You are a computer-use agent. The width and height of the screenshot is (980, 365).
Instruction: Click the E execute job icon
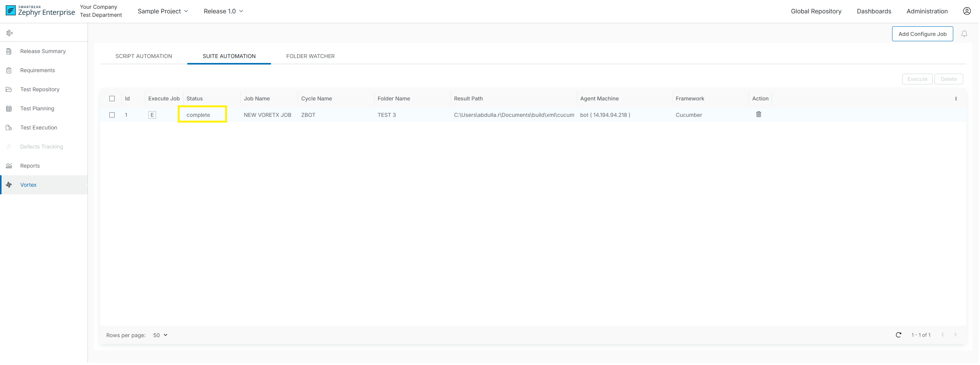pos(152,115)
